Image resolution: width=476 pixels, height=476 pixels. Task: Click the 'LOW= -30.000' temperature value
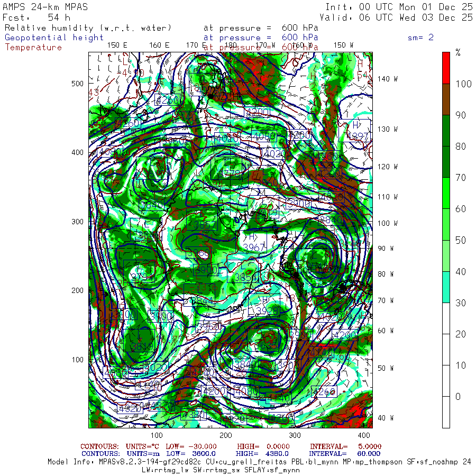[191, 446]
